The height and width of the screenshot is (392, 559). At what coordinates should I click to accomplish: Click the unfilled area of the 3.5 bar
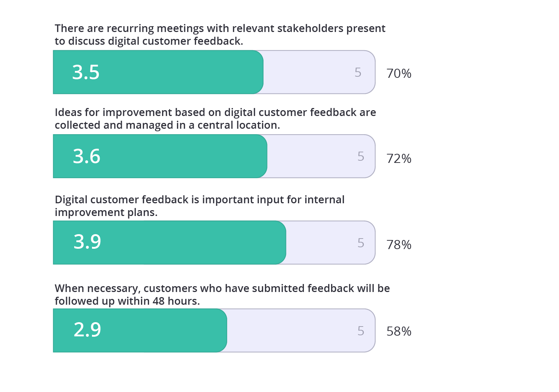tap(309, 72)
